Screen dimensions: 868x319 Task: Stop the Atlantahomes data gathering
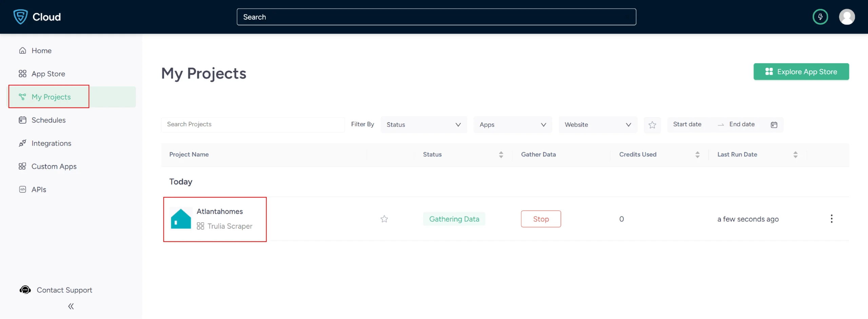(541, 219)
